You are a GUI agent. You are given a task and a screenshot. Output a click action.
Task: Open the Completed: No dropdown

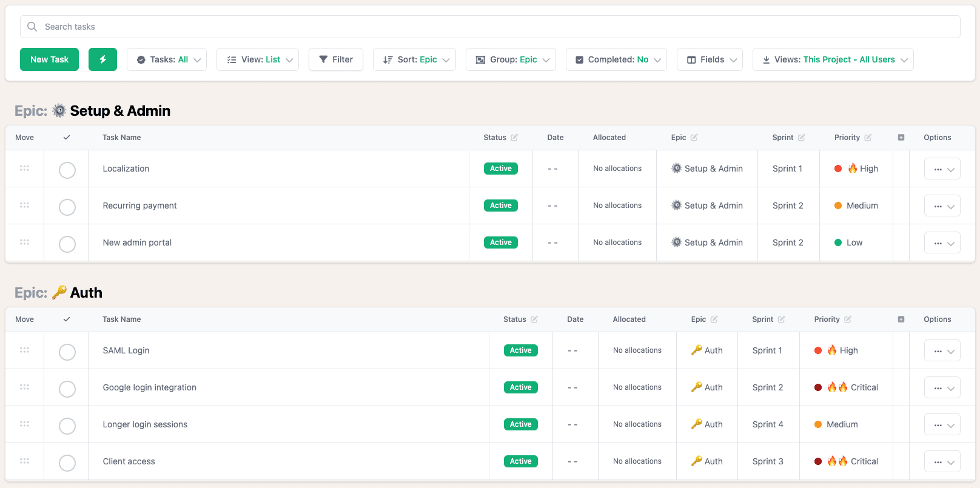click(616, 59)
